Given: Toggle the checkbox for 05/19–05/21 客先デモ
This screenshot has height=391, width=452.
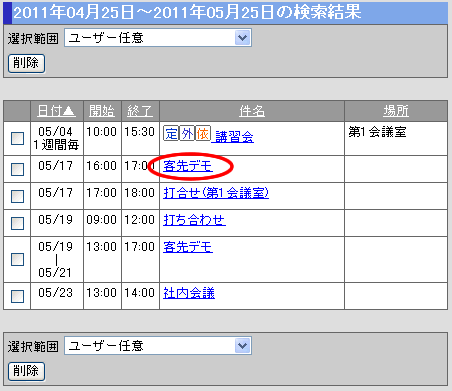Looking at the screenshot, I should coord(17,259).
